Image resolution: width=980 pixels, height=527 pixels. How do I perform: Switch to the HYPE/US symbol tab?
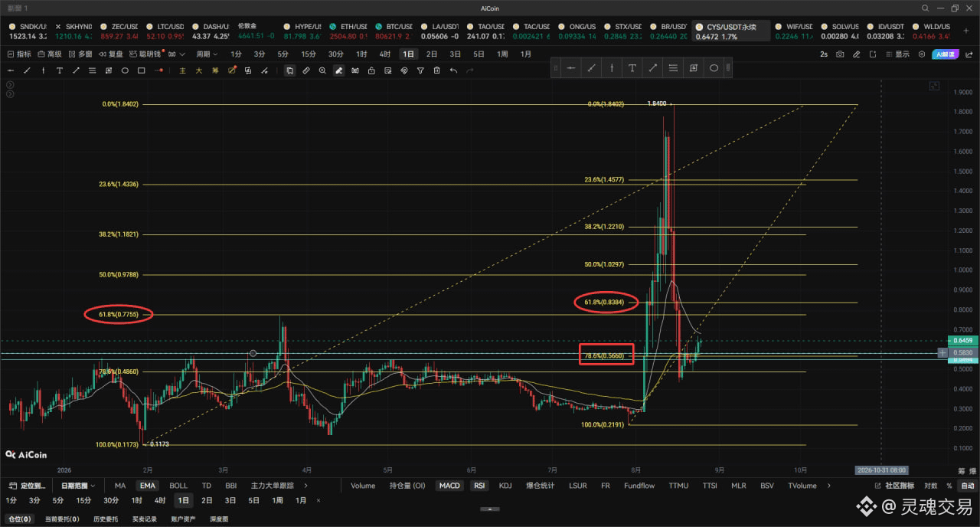coord(302,31)
